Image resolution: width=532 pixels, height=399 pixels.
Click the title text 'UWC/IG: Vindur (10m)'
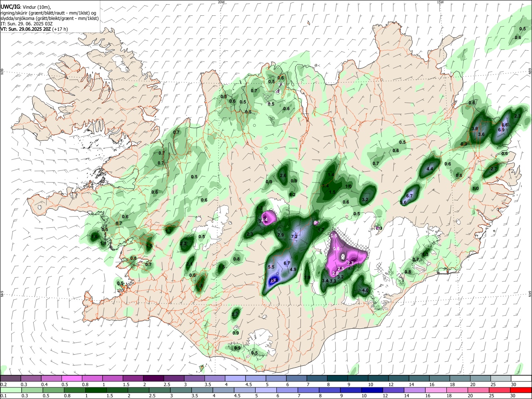tap(25, 7)
